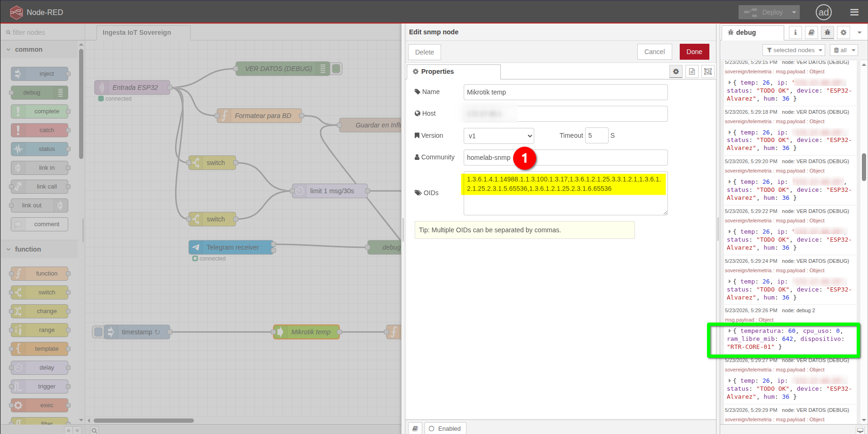Show the debug messages bug tab
The image size is (868, 434).
click(x=828, y=32)
